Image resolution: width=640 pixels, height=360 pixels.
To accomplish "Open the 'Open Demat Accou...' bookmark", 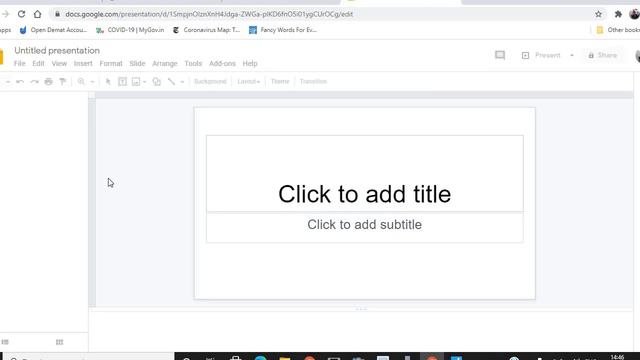I will 53,30.
